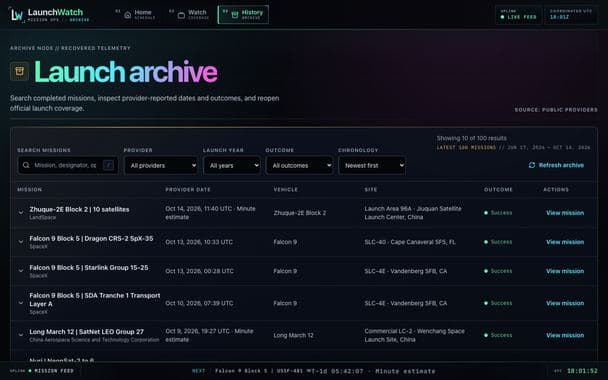The width and height of the screenshot is (608, 380).
Task: Click the MISSION column header
Action: pyautogui.click(x=29, y=190)
